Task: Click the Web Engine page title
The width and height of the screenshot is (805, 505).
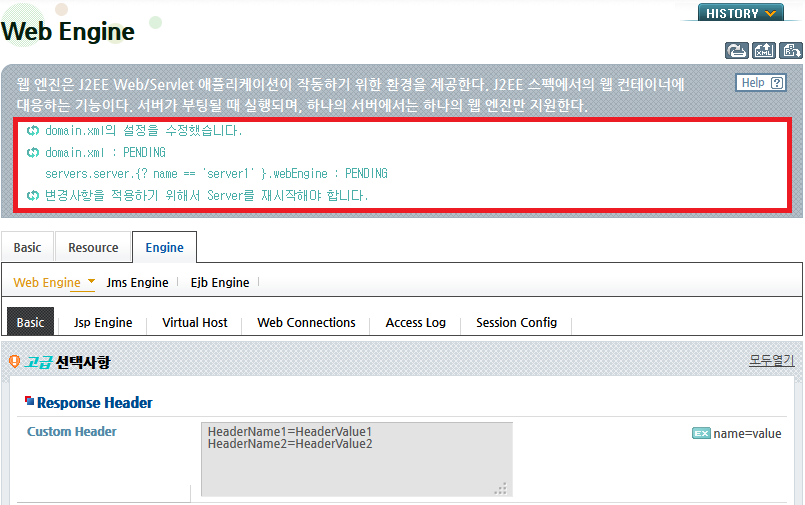Action: [68, 31]
